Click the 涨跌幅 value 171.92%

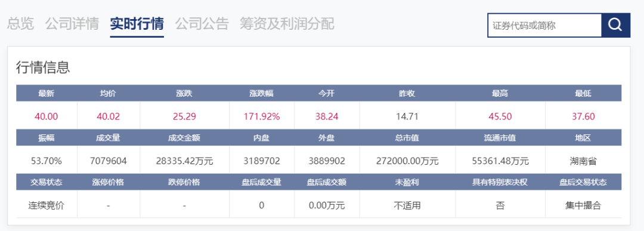pos(262,117)
